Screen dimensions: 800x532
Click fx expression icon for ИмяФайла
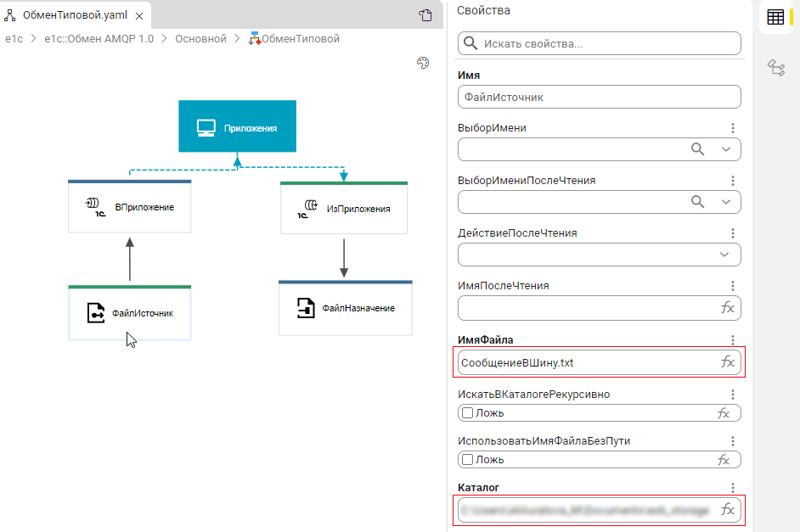point(728,361)
